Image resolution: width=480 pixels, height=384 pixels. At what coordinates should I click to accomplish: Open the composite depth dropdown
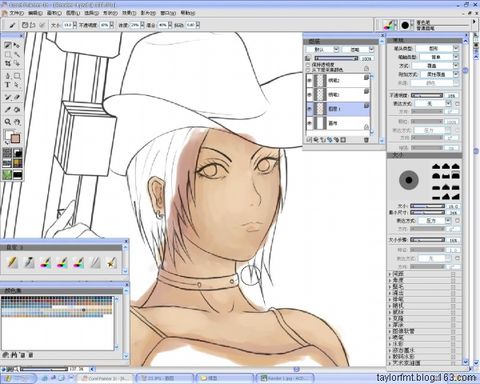(358, 50)
